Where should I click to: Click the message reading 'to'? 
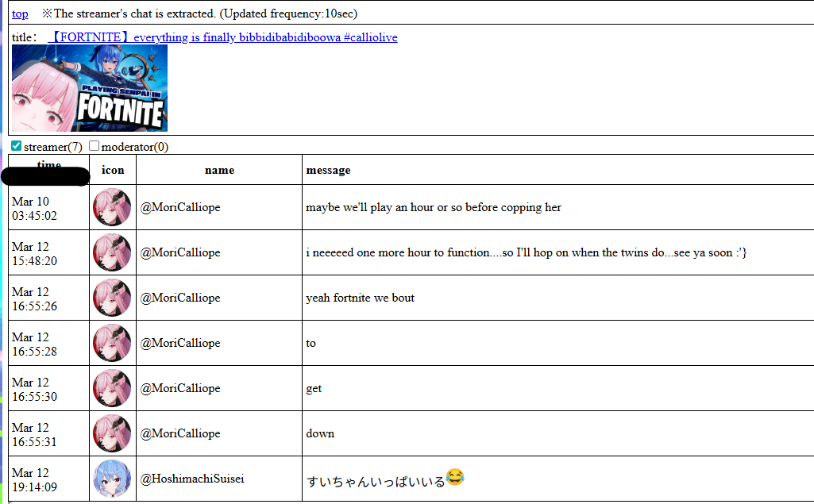click(311, 343)
